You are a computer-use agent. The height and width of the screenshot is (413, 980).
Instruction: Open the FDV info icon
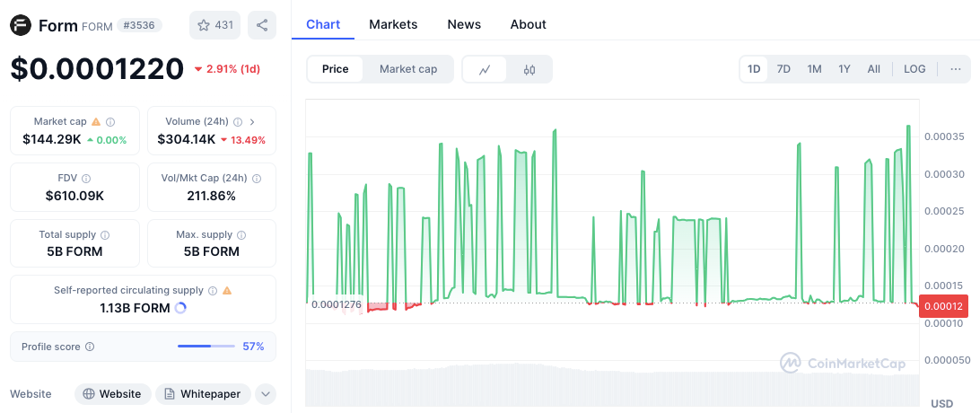[x=86, y=178]
